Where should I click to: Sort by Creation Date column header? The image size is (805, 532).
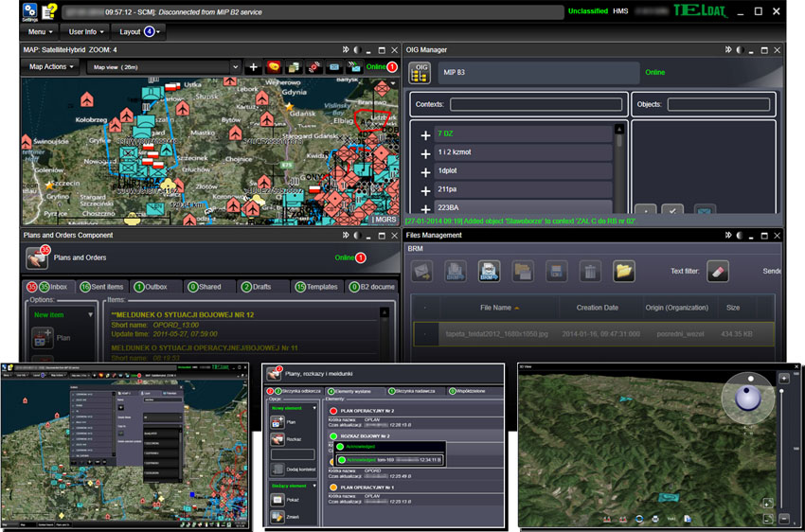(597, 308)
